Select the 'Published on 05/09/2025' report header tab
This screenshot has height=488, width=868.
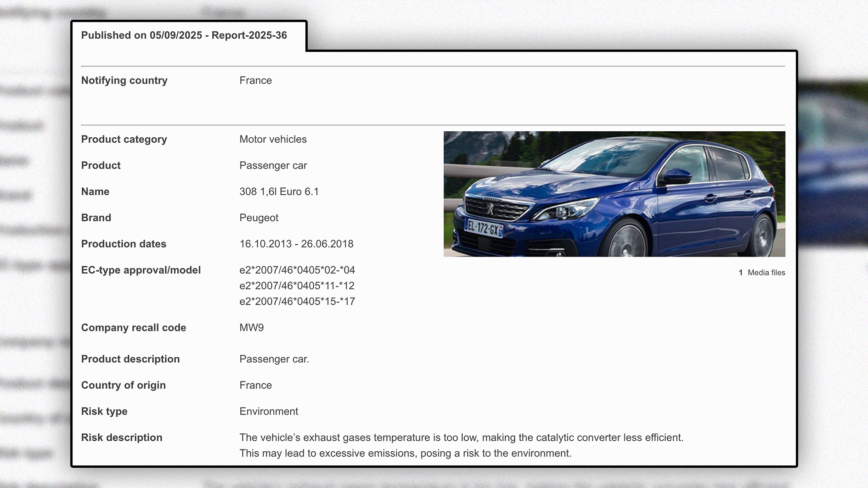coord(184,35)
